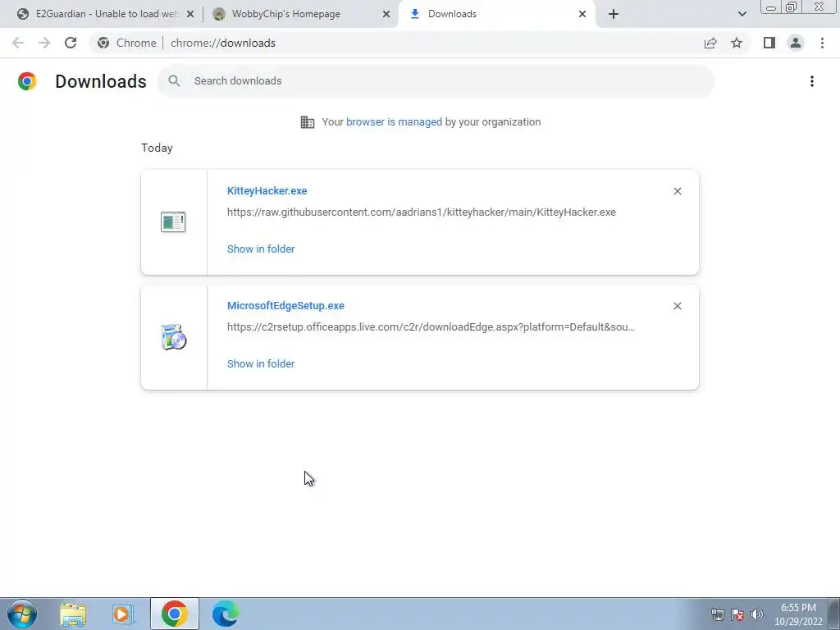Image resolution: width=840 pixels, height=630 pixels.
Task: Go back with the browser back arrow
Action: [18, 43]
